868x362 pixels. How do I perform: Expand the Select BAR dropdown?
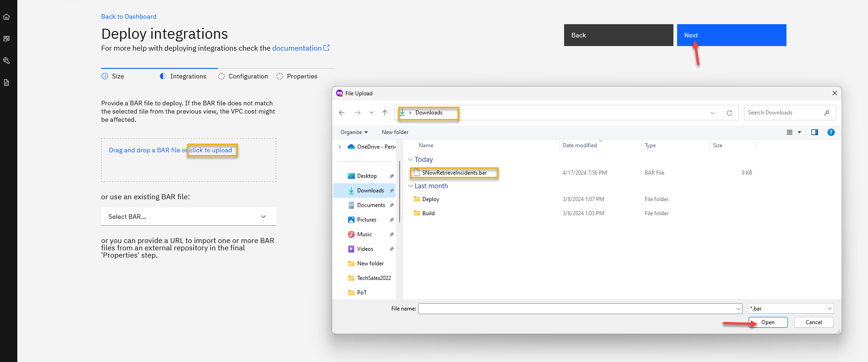(188, 217)
